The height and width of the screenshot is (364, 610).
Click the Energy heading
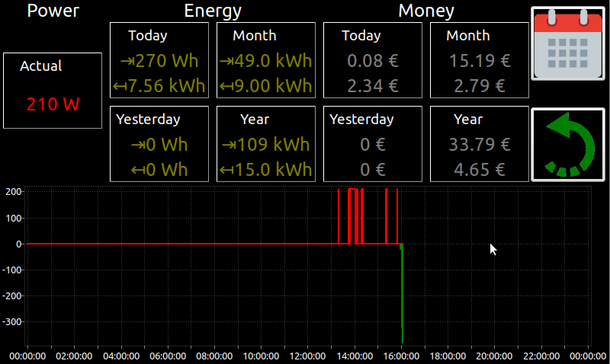tap(213, 11)
